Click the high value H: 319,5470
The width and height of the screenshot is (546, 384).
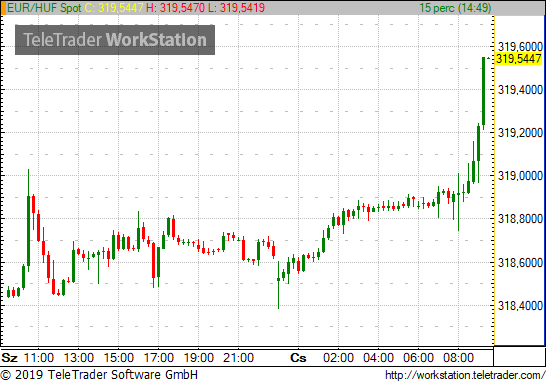176,8
